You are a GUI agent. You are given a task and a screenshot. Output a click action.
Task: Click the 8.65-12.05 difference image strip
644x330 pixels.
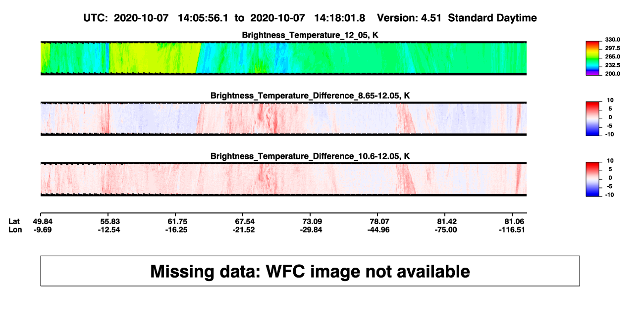283,119
